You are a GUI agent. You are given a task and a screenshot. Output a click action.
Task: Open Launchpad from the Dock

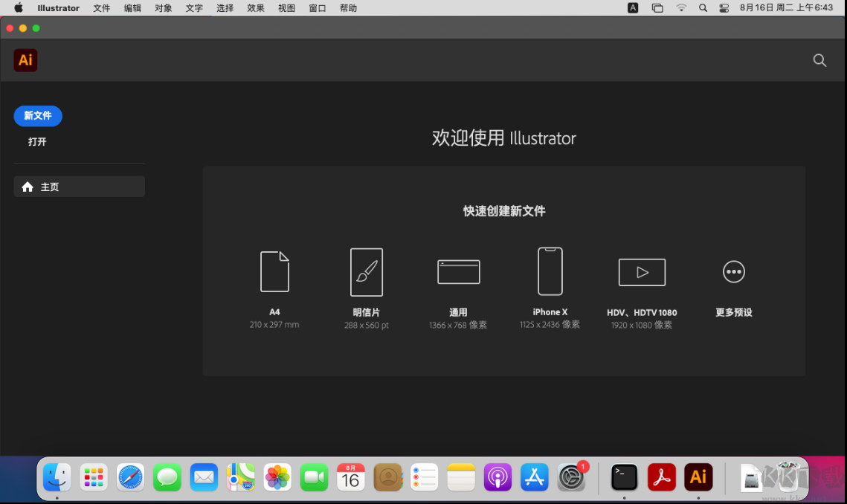coord(93,478)
